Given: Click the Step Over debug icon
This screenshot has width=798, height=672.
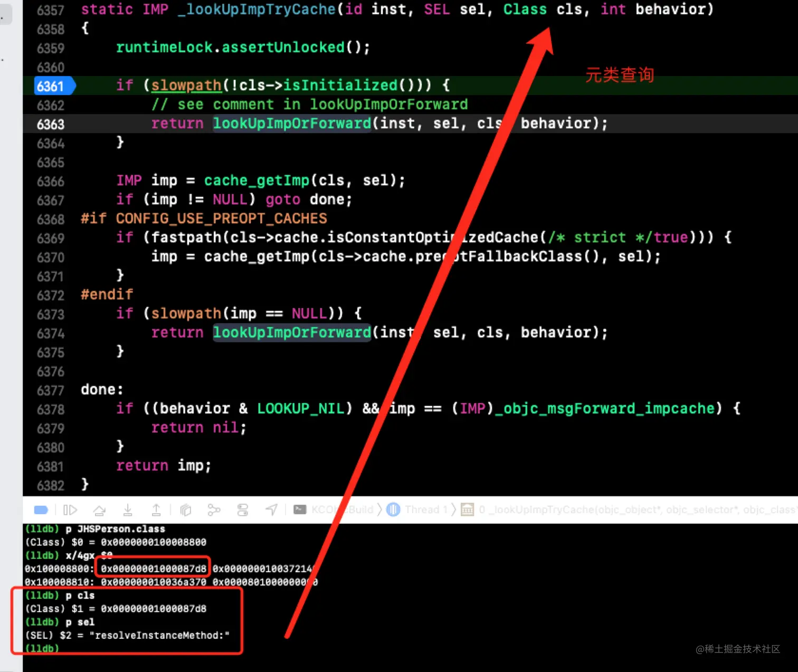Looking at the screenshot, I should pos(99,509).
